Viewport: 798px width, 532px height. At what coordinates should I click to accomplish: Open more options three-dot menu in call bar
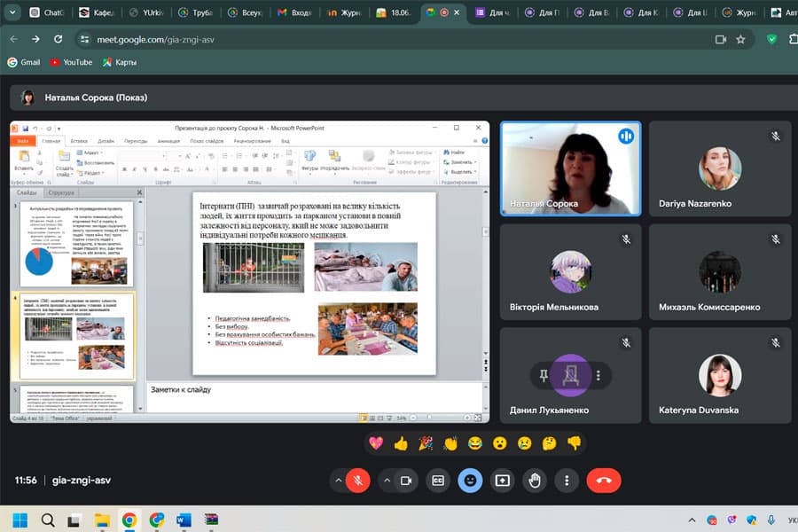click(x=567, y=480)
